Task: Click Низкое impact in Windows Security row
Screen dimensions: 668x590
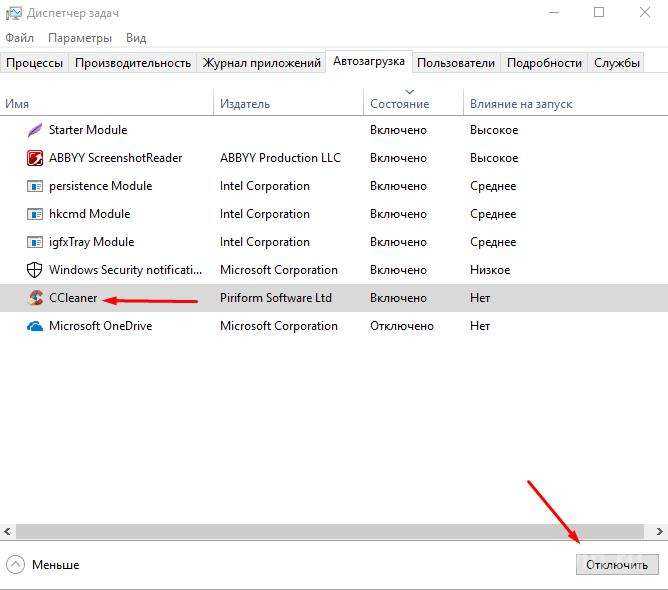Action: point(490,270)
